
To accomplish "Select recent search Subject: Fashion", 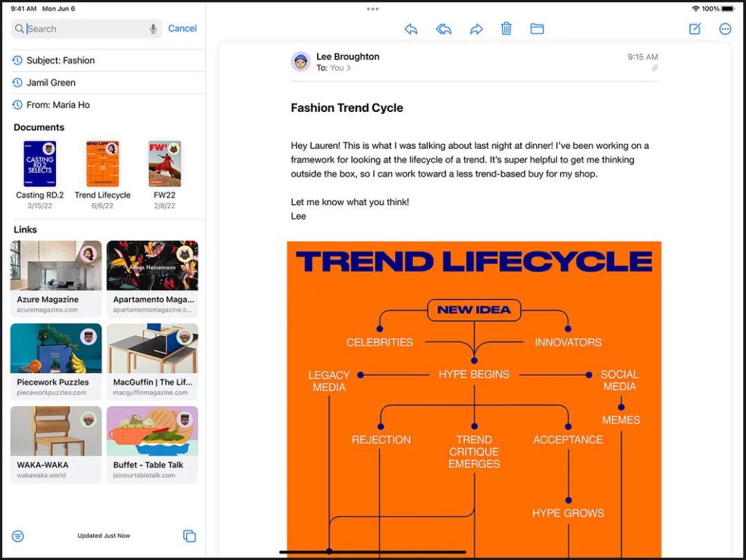I will click(108, 61).
